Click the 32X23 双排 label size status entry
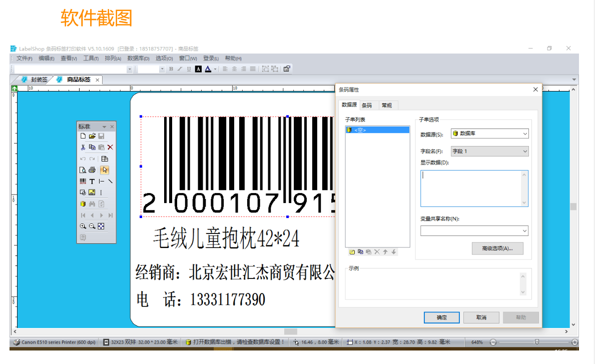Image resolution: width=599 pixels, height=364 pixels. 141,342
